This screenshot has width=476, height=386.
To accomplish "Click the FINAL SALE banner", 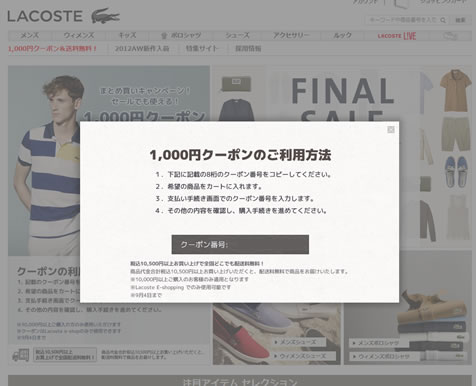I will [343, 97].
